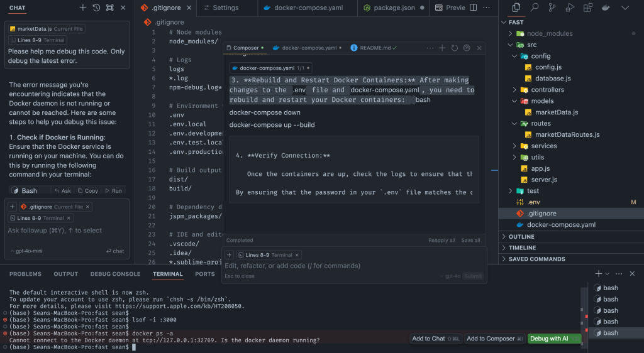Open Run and Debug view icon
This screenshot has height=353, width=644.
coord(570,8)
